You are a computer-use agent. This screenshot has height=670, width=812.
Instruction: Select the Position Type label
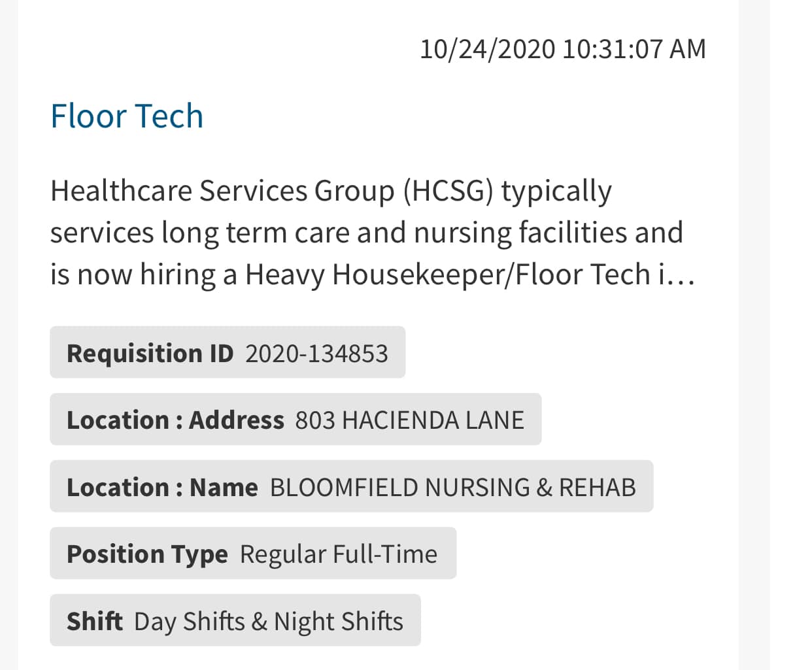pos(147,554)
